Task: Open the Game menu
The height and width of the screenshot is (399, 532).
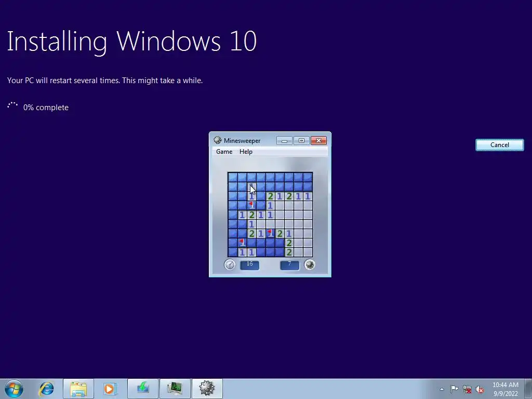Action: pyautogui.click(x=224, y=152)
